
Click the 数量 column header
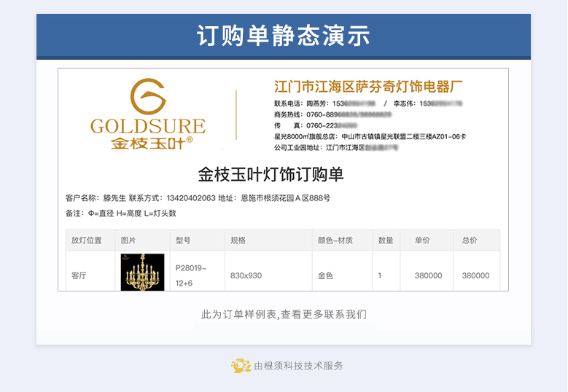(x=386, y=240)
